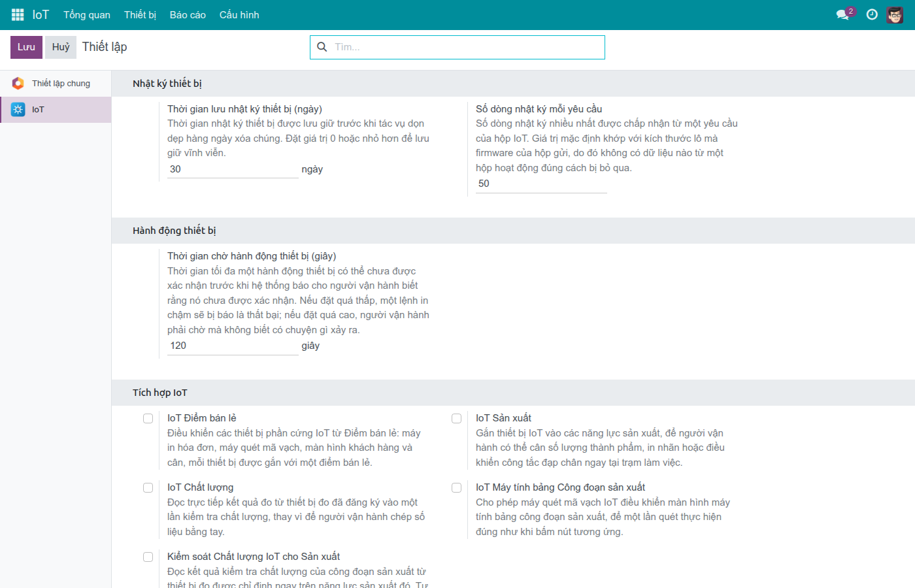
Task: Toggle IoT Máy tính bảng Công đoạn checkbox
Action: (x=457, y=487)
